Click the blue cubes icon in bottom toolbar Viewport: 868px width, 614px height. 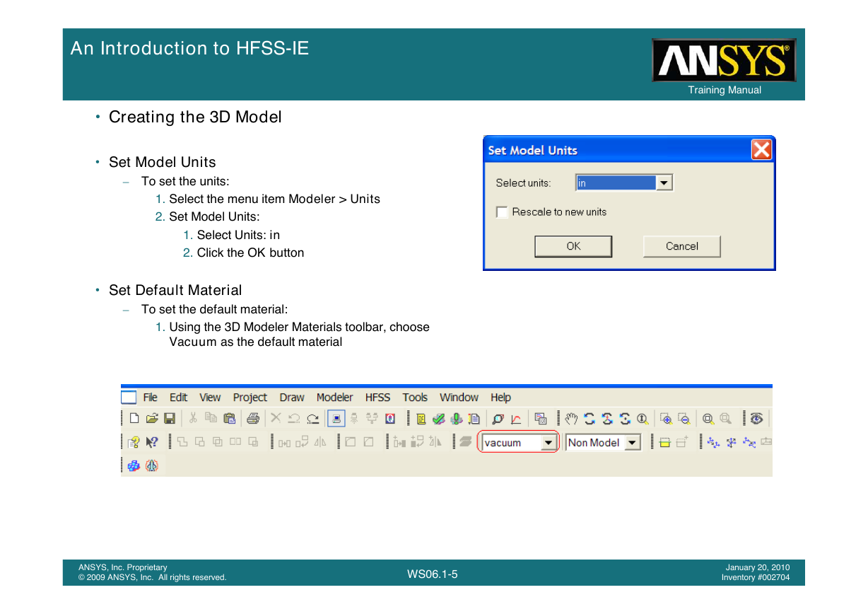(x=134, y=465)
